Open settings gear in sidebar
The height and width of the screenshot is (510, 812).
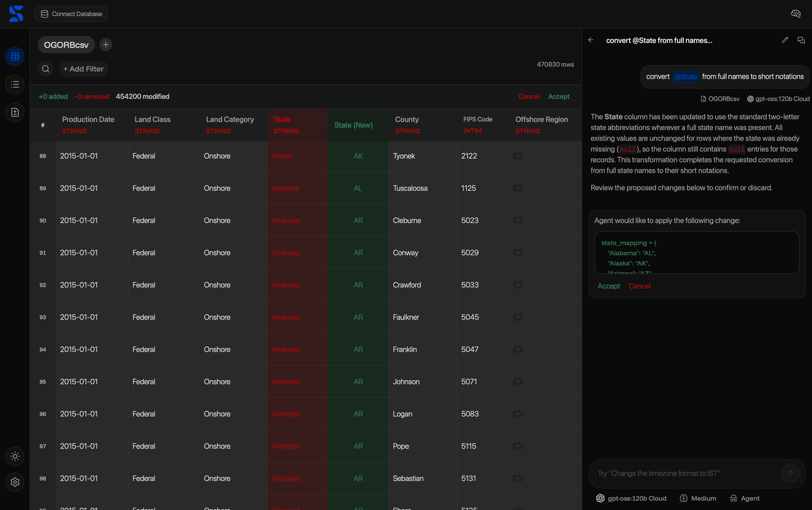tap(15, 482)
